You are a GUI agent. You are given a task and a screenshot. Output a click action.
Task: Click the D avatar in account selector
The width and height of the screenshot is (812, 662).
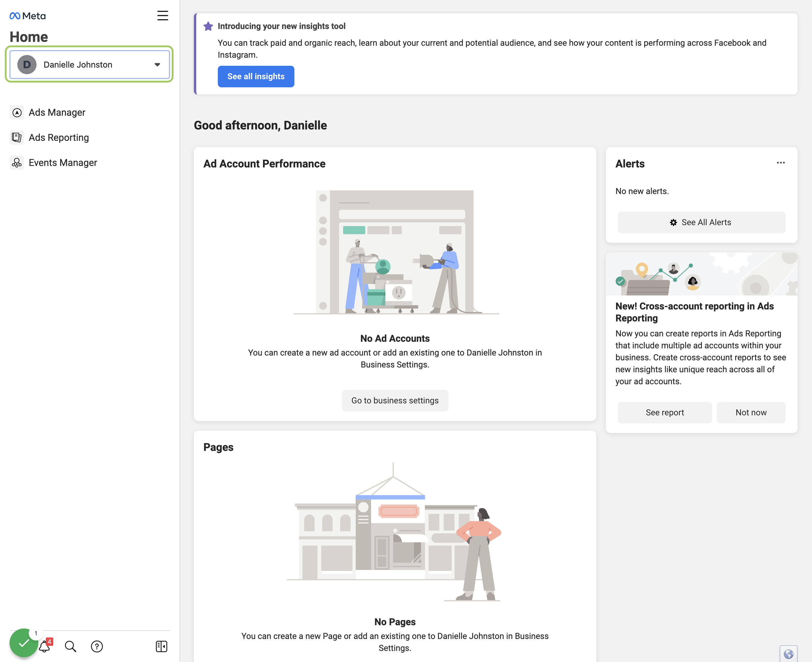click(x=27, y=65)
